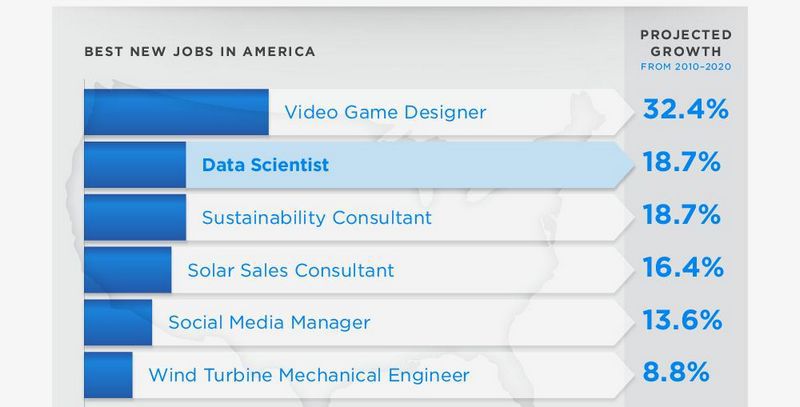Image resolution: width=800 pixels, height=407 pixels.
Task: Click the "Projected Growth" column header
Action: click(685, 44)
